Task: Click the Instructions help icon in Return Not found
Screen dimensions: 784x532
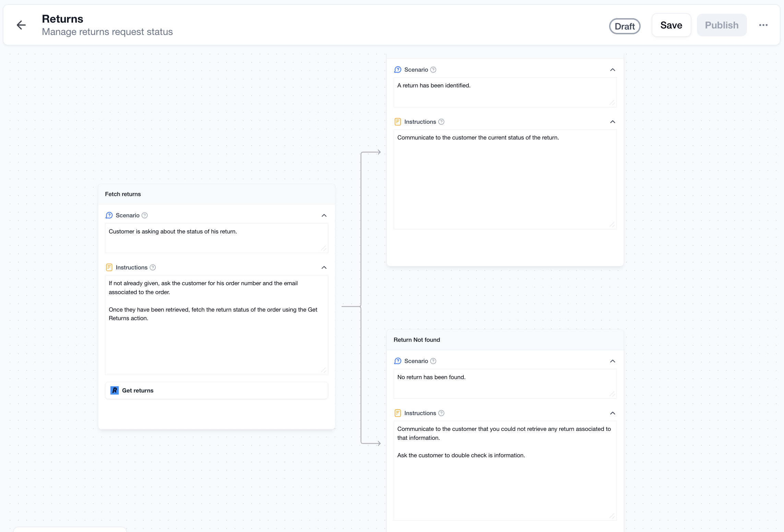Action: pyautogui.click(x=442, y=413)
